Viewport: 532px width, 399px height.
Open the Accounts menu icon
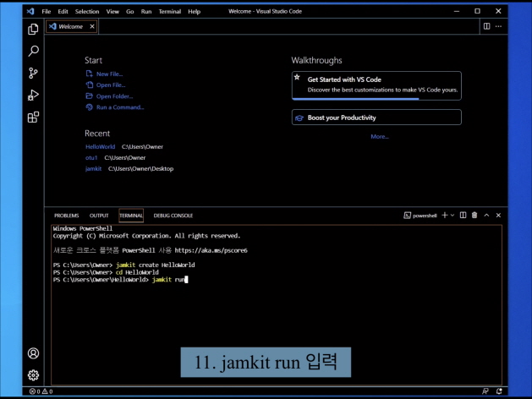point(33,353)
